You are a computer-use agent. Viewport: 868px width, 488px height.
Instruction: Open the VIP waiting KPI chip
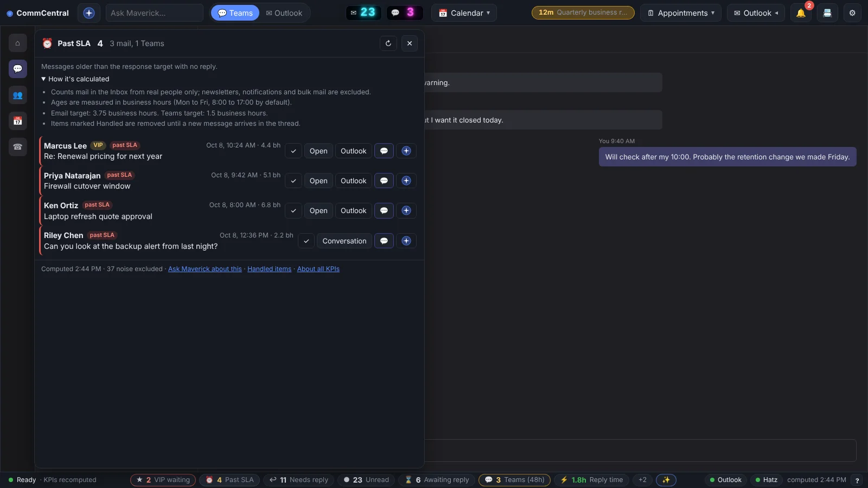(x=163, y=480)
